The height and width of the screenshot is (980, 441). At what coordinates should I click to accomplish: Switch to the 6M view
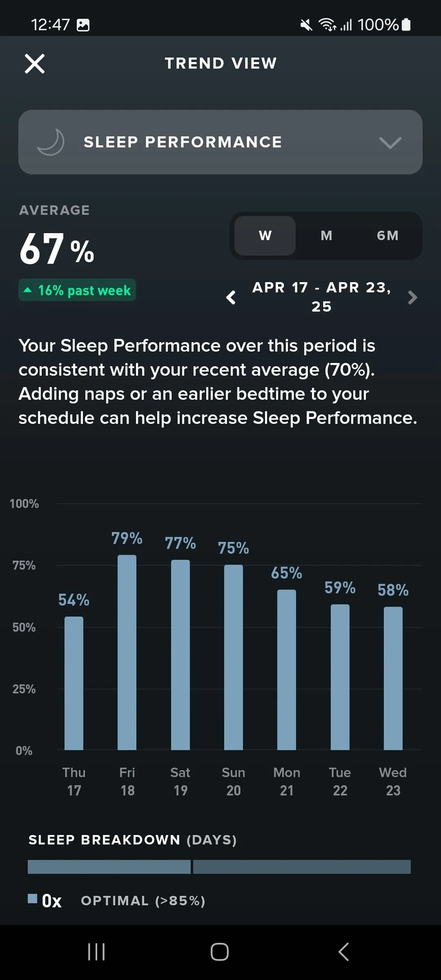tap(387, 236)
